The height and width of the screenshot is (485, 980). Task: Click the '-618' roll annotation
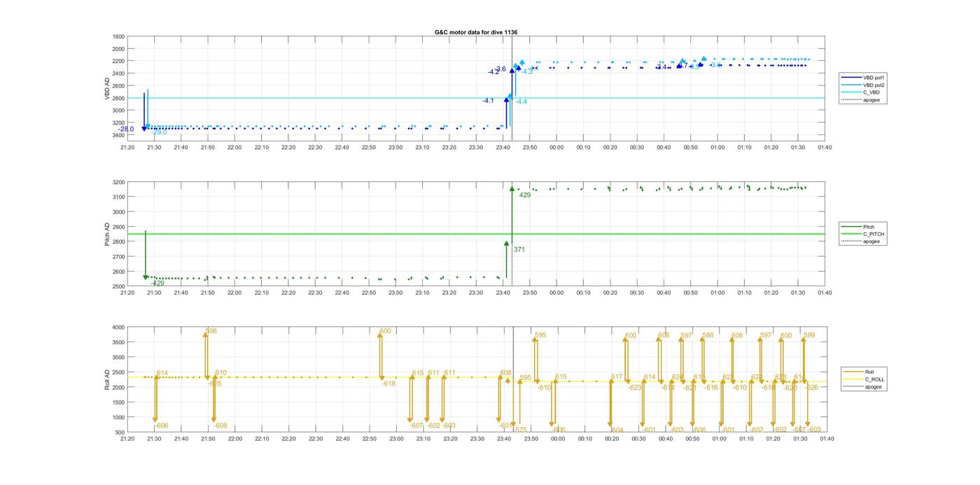coord(388,384)
